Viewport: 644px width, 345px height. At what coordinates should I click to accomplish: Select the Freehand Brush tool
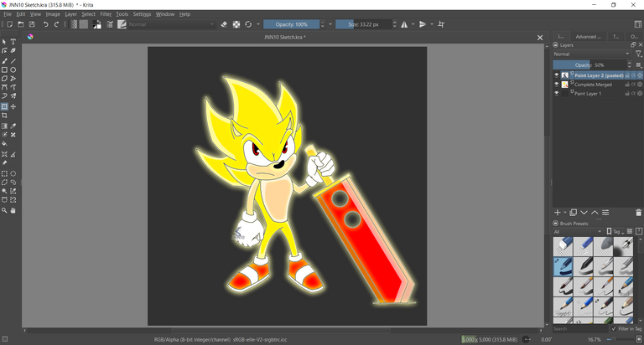pyautogui.click(x=4, y=61)
